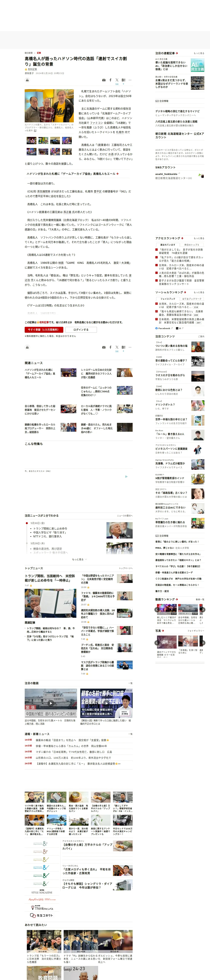Click 記事 breadcrumb link
Image resolution: width=210 pixels, height=980 pixels.
pos(39,53)
